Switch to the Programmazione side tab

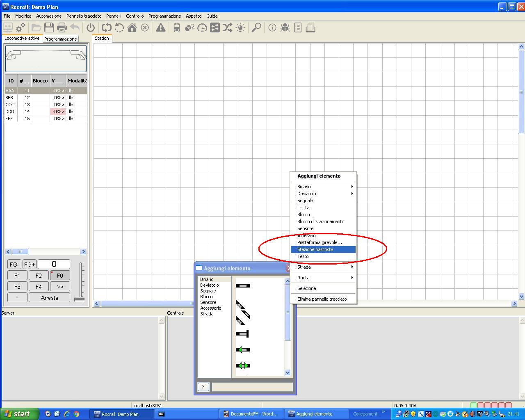click(61, 39)
